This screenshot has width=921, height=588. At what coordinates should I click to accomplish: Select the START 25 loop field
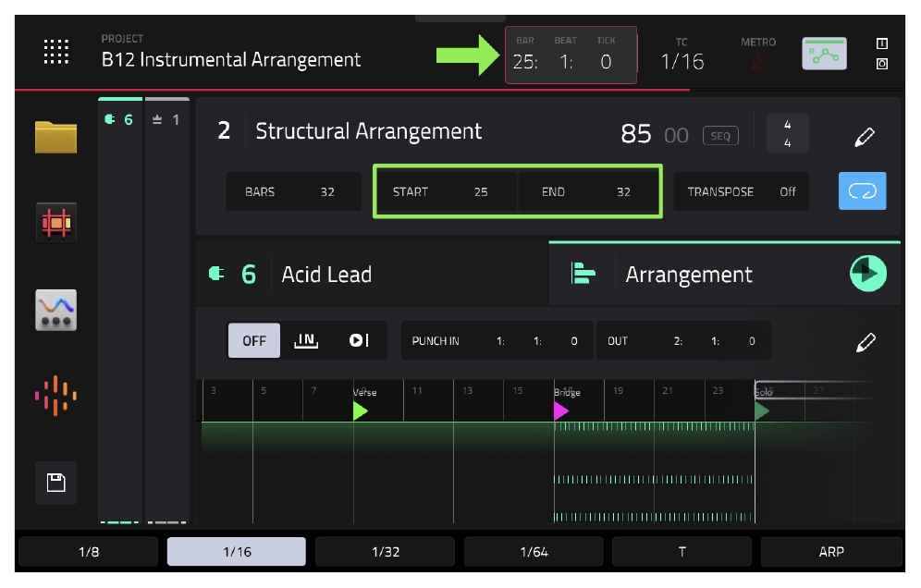click(447, 191)
